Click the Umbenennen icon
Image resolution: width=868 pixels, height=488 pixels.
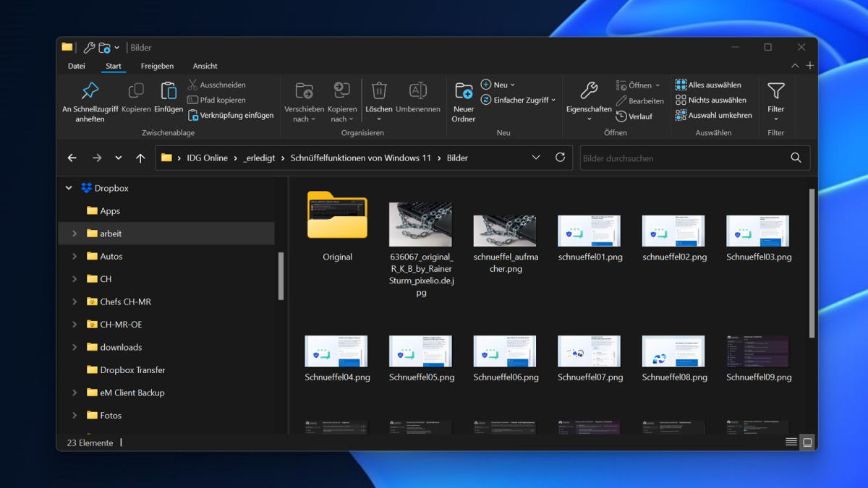418,91
